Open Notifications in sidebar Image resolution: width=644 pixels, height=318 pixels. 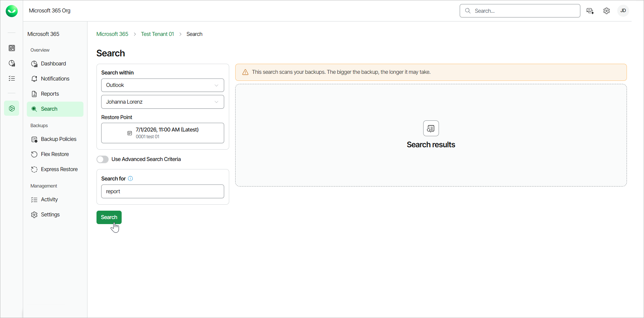(x=55, y=79)
